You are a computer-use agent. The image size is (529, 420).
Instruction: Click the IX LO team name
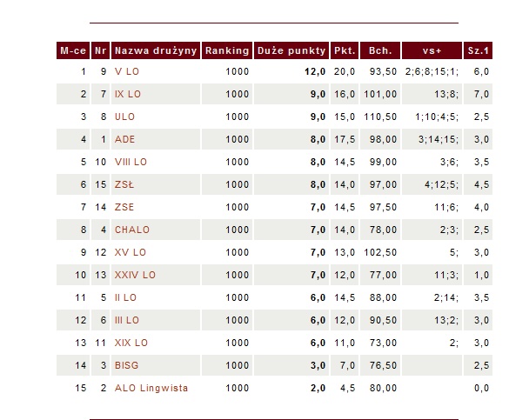click(129, 94)
